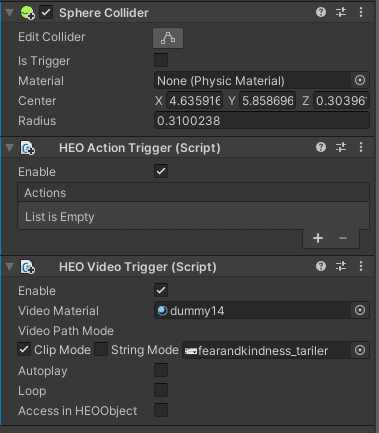Open Sphere Collider preset settings icon
This screenshot has width=379, height=433.
click(341, 13)
